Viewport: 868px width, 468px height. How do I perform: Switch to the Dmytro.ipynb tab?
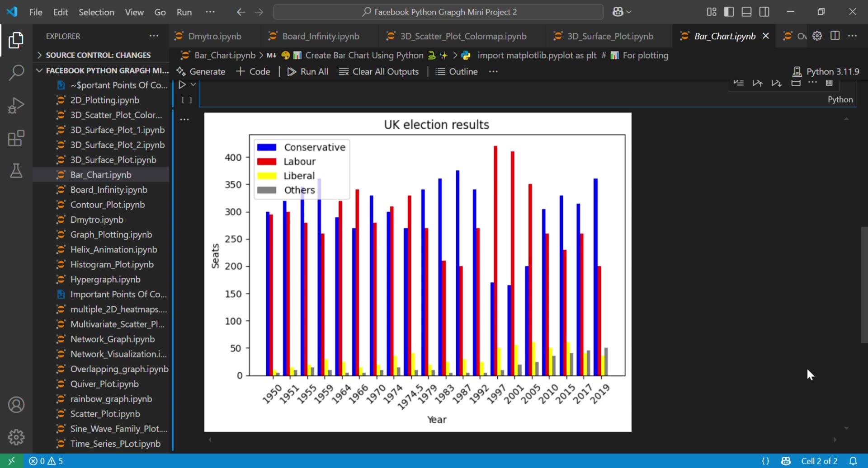[x=215, y=36]
